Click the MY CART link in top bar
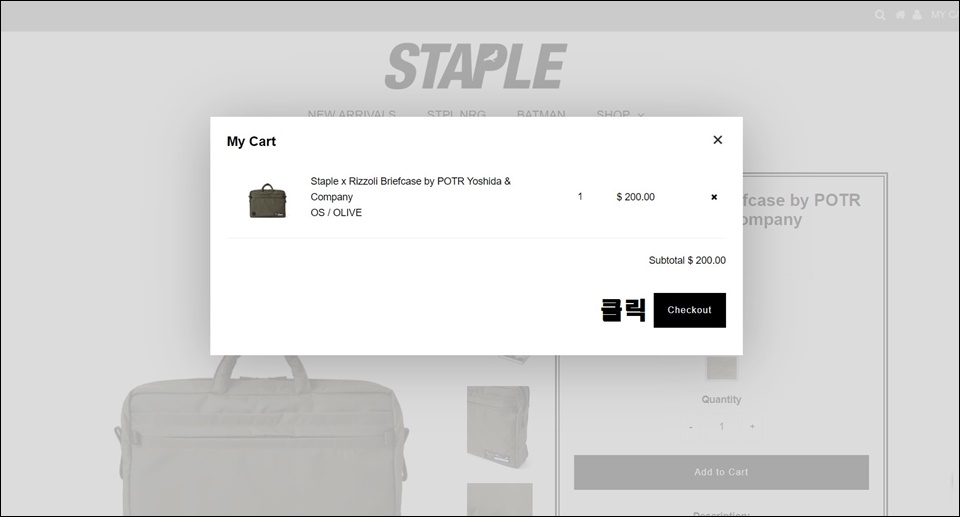960x517 pixels. tap(944, 15)
